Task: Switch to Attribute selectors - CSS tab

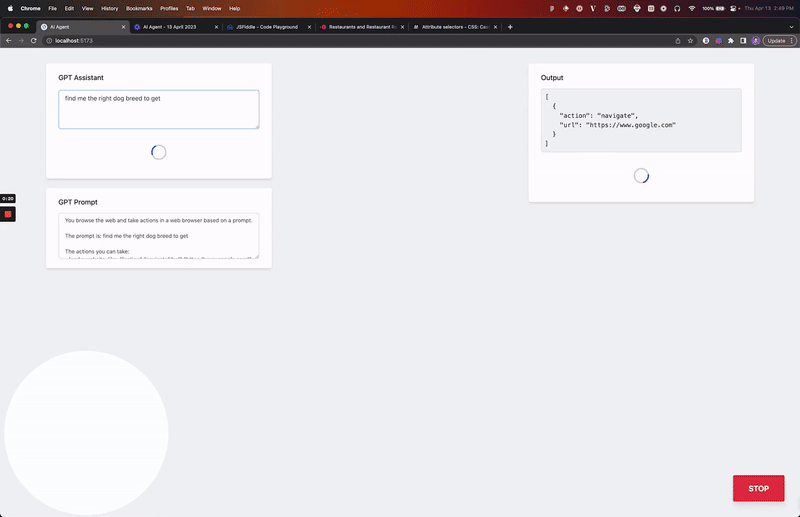Action: point(455,27)
